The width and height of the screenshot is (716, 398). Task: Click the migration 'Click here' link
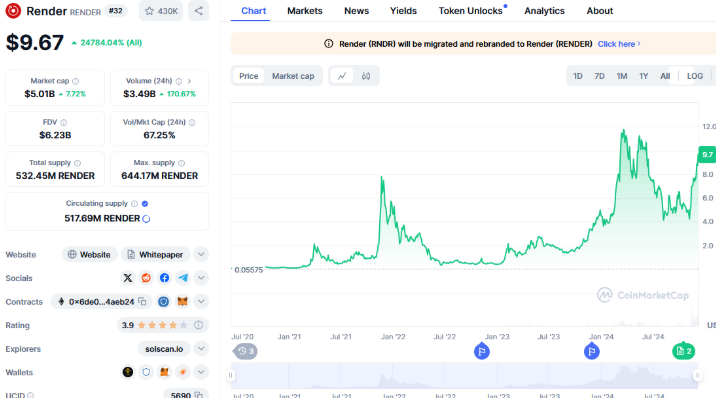coord(619,44)
